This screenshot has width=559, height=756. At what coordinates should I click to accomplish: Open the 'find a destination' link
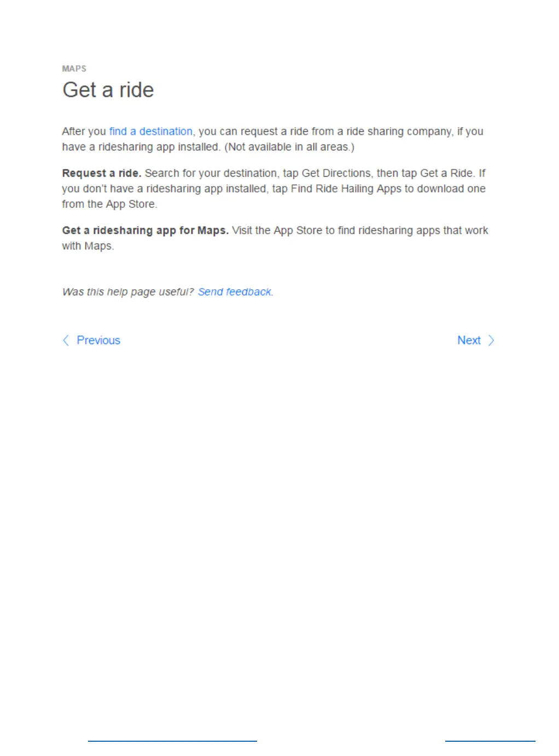tap(150, 131)
